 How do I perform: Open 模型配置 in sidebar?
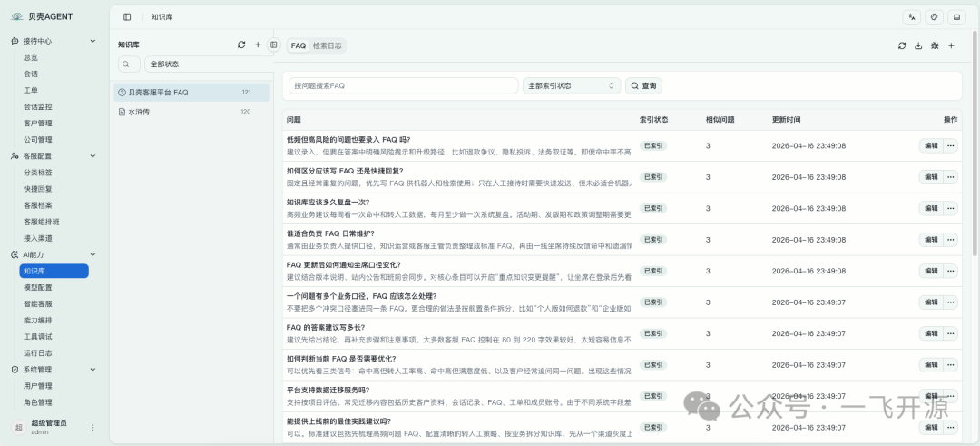point(37,288)
